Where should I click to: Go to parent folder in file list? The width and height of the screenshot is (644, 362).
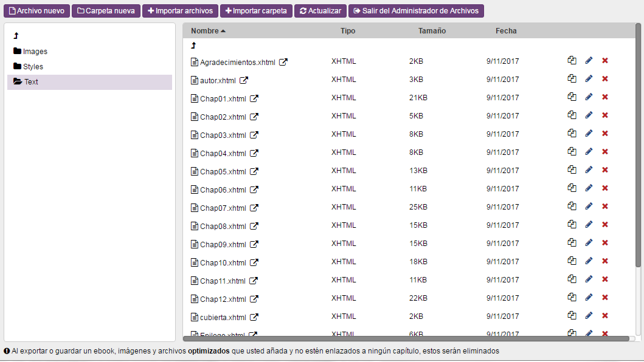193,46
